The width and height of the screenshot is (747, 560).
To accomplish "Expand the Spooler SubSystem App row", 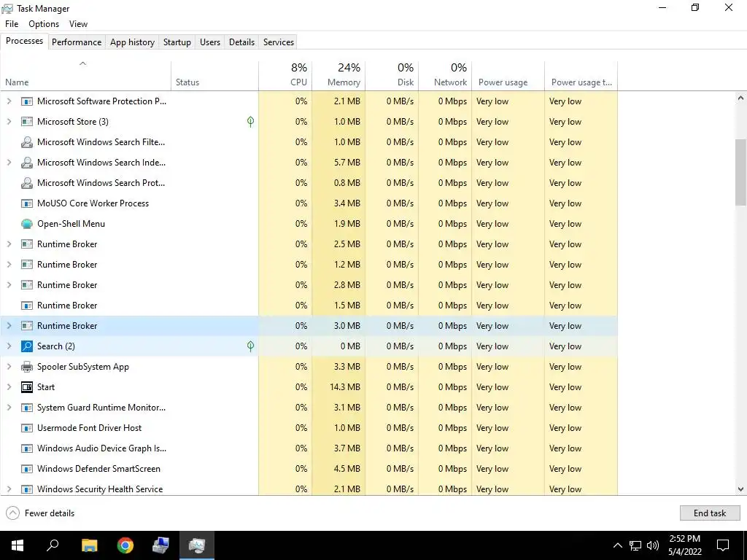I will coord(9,367).
